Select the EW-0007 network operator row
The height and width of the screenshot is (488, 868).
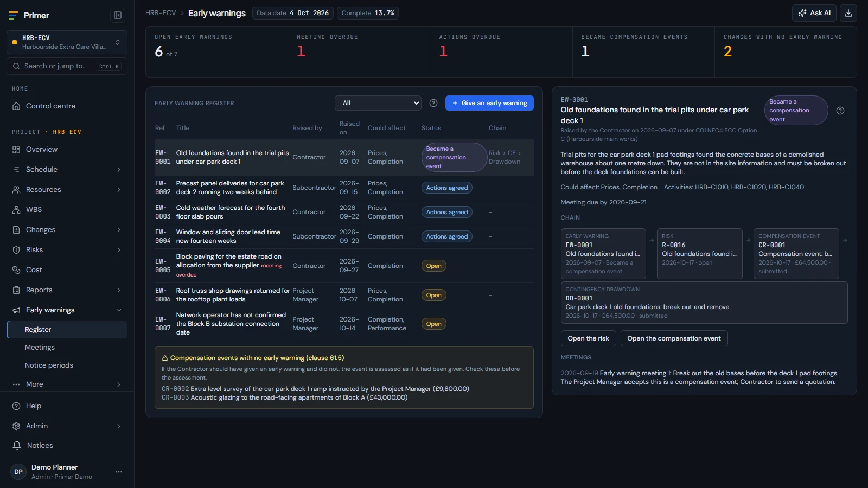click(344, 324)
